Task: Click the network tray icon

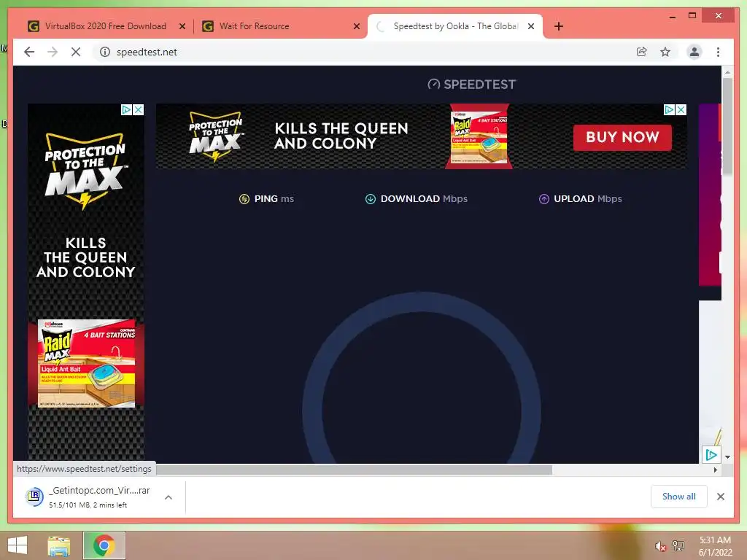Action: click(678, 546)
